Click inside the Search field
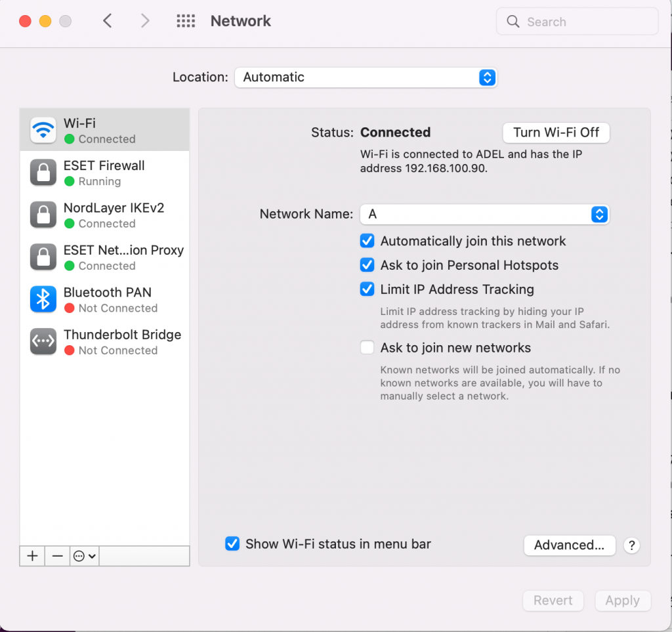 (x=577, y=22)
